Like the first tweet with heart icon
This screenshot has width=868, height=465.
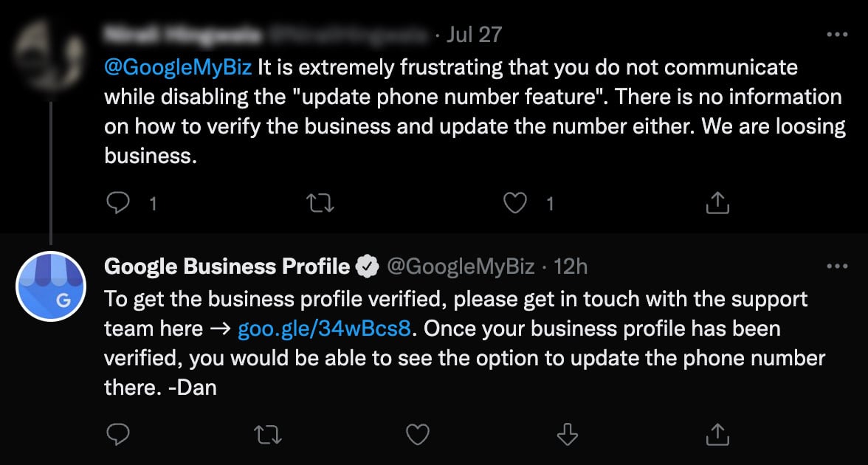pyautogui.click(x=516, y=203)
